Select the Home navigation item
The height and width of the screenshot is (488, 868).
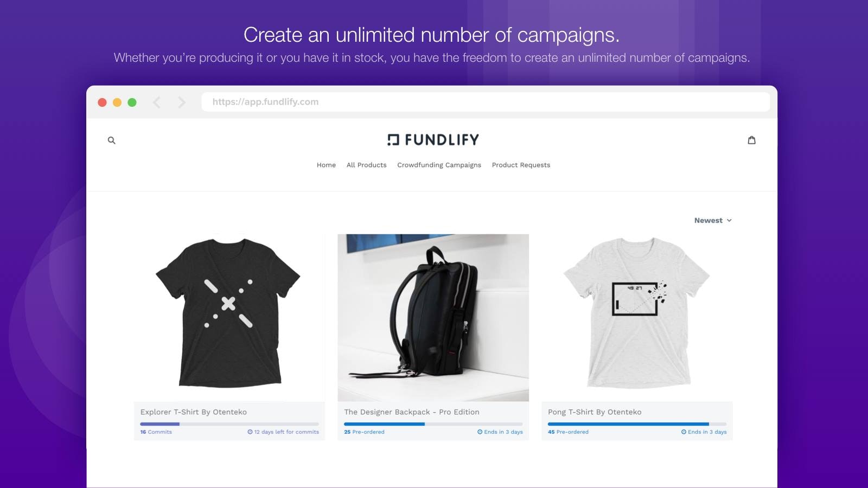pos(326,165)
